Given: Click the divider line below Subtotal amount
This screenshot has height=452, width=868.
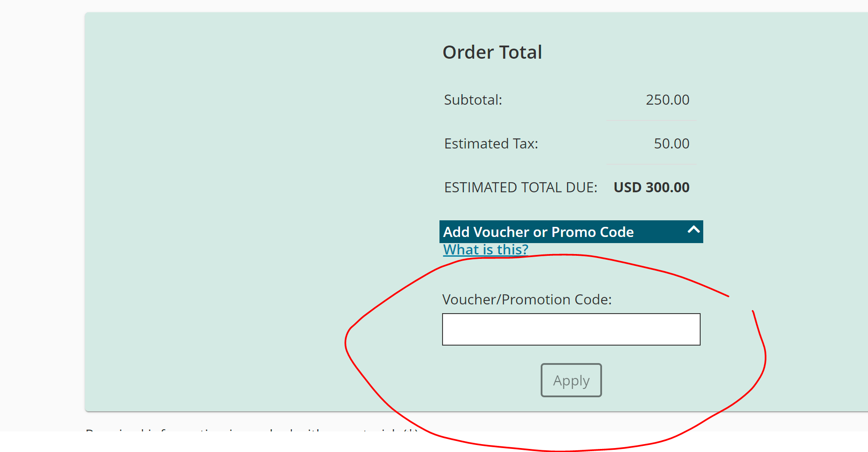Looking at the screenshot, I should 651,120.
